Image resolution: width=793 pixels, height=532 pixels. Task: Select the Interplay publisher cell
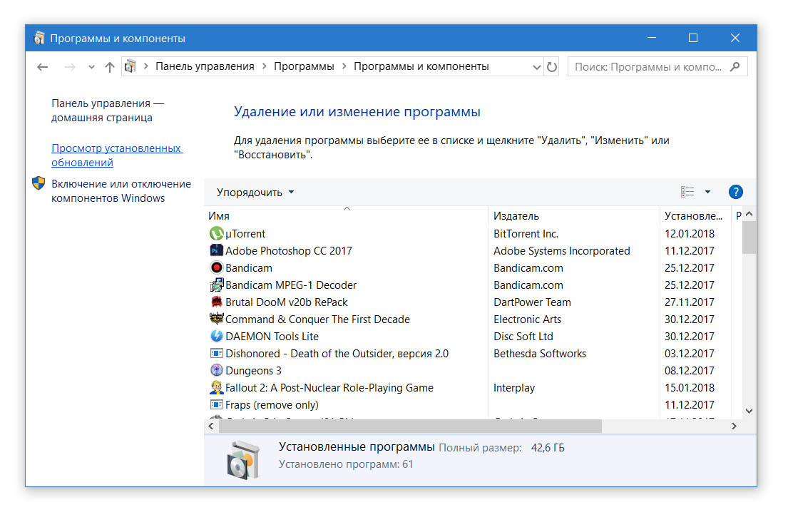coord(514,388)
